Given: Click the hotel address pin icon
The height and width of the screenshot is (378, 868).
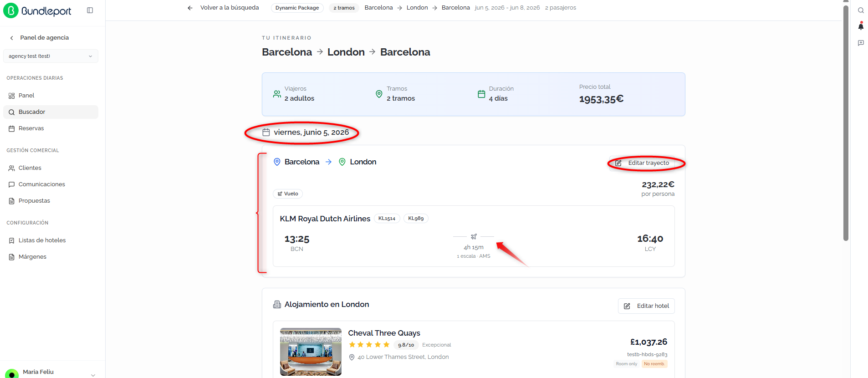Looking at the screenshot, I should [x=352, y=358].
